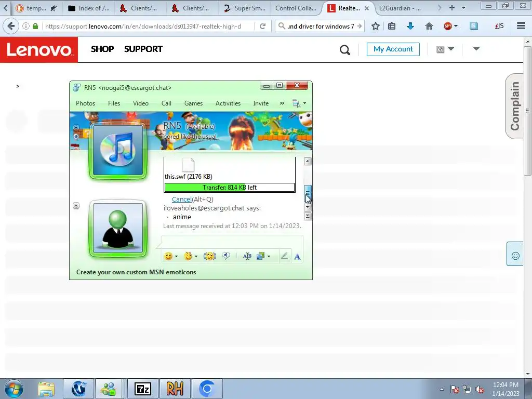The width and height of the screenshot is (532, 399).
Task: Switch to text mode letter A icon
Action: (x=297, y=257)
